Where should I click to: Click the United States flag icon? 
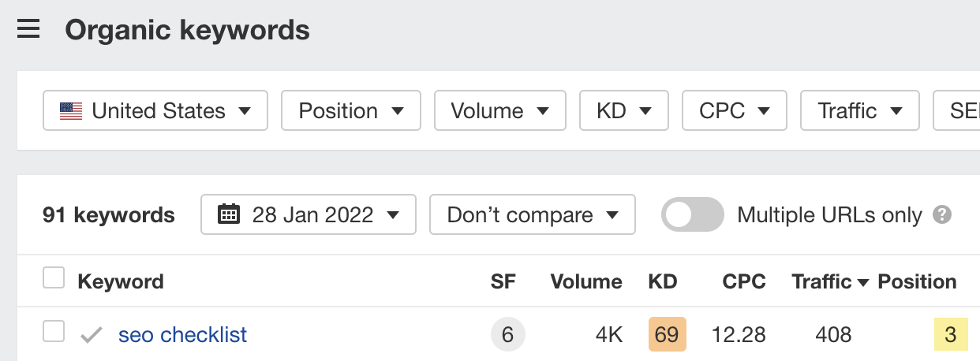coord(71,111)
